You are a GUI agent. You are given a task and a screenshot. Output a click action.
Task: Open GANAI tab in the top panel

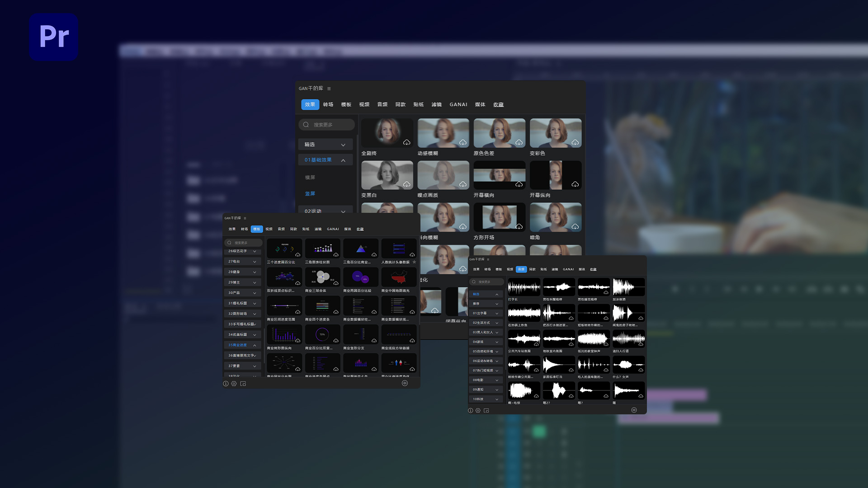[x=458, y=104]
